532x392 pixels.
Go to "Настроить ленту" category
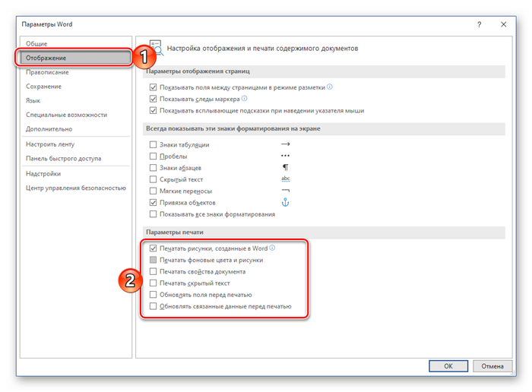click(52, 144)
